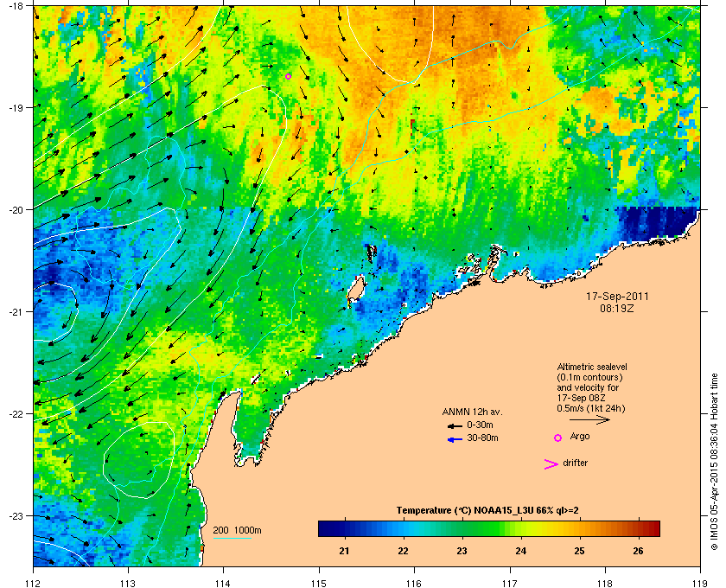Click the colorbar value 21

[344, 551]
